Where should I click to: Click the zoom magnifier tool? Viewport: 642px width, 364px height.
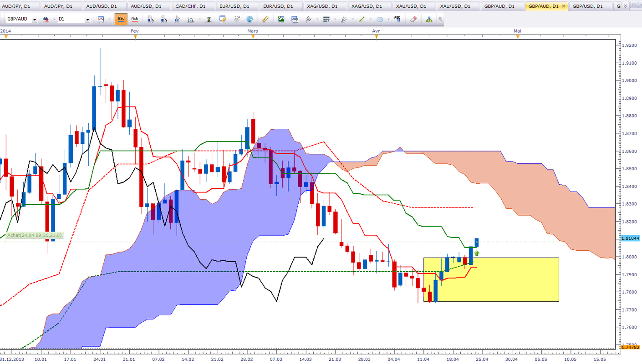191,20
